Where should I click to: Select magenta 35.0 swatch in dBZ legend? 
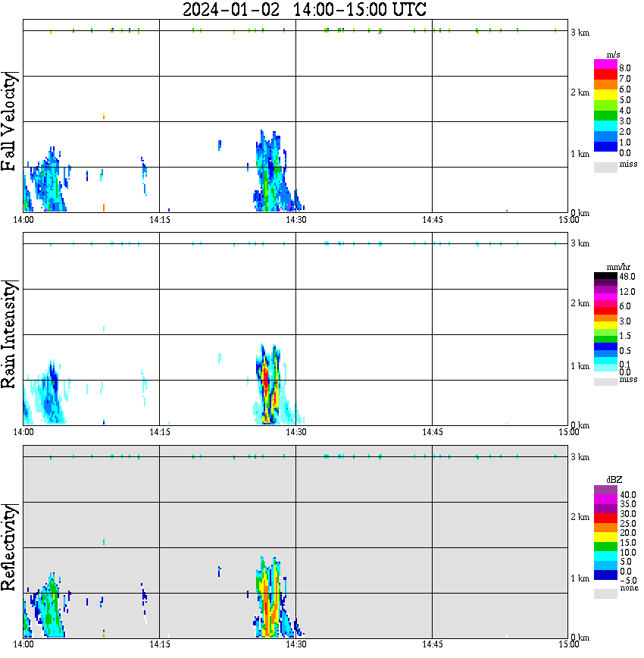[x=605, y=500]
